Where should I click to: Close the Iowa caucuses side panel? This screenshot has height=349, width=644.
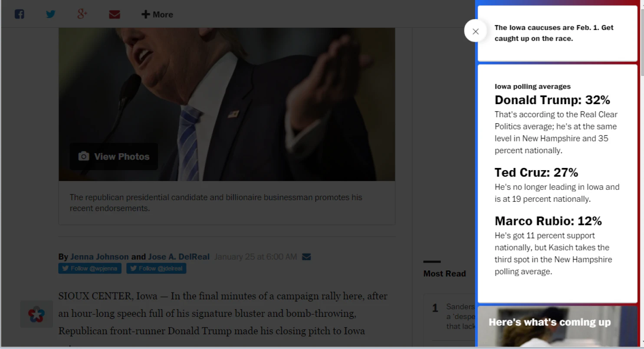[x=476, y=31]
